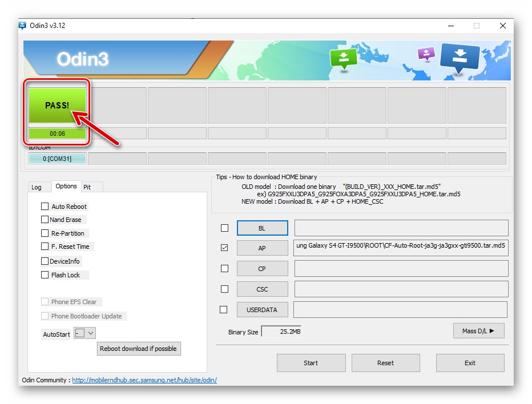The height and width of the screenshot is (404, 532).
Task: Check the Re-Partition option
Action: [45, 233]
